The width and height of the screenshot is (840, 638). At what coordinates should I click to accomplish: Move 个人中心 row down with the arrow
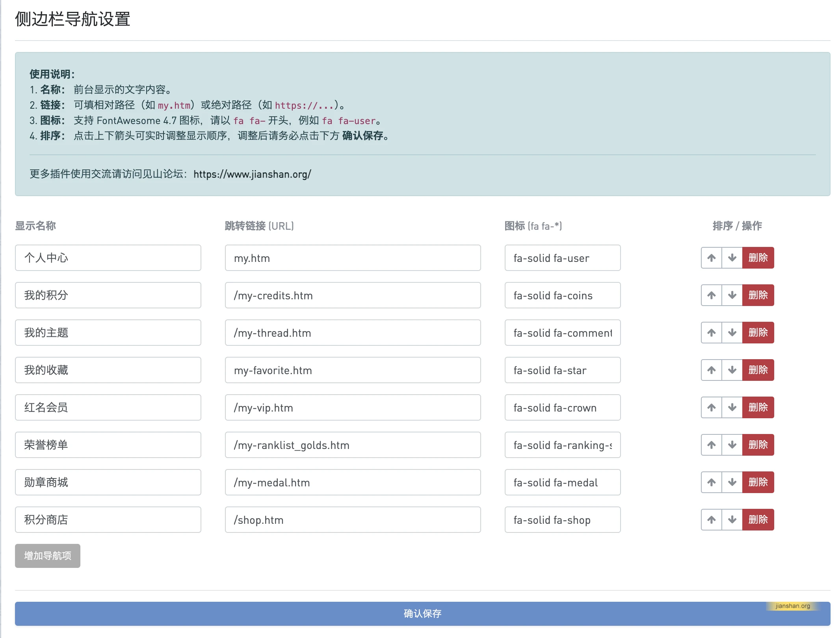732,258
